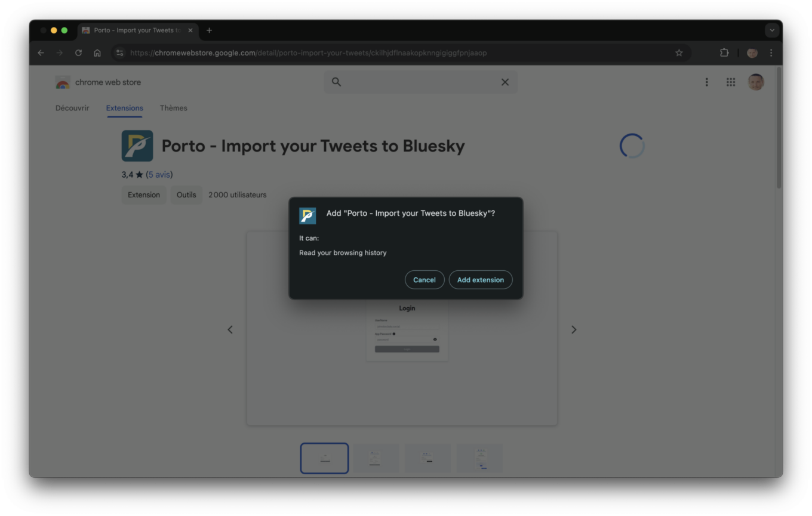This screenshot has height=516, width=812.
Task: Show the previous screenshot with left chevron
Action: coord(230,329)
